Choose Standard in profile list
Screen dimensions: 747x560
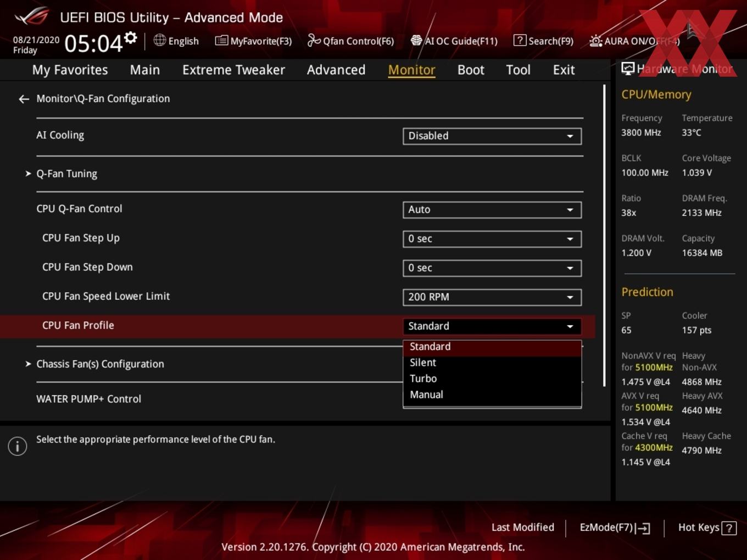492,347
